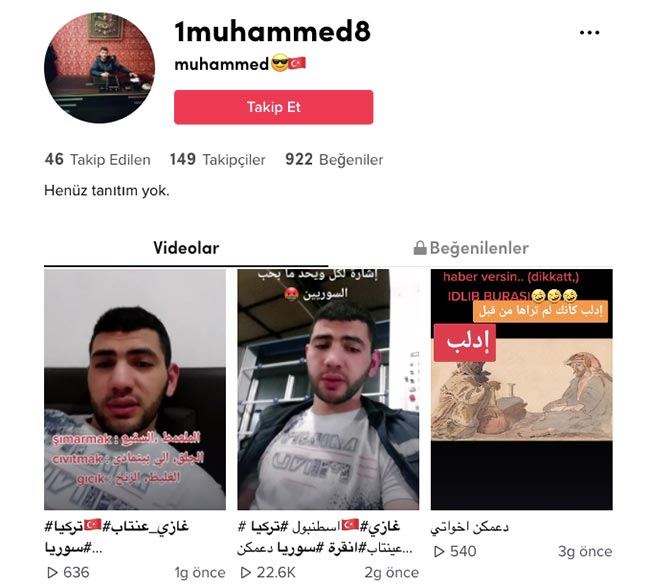Open the 149 Takipçiler list
This screenshot has width=650, height=585.
[x=218, y=160]
